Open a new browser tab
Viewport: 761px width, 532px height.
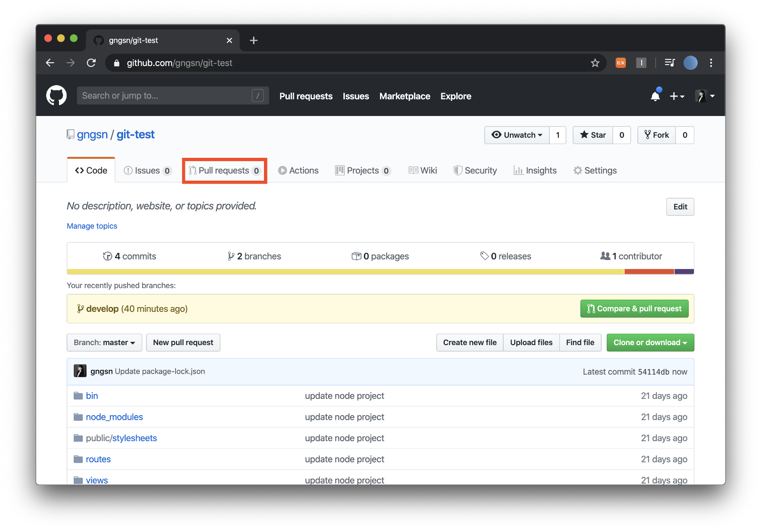click(254, 40)
